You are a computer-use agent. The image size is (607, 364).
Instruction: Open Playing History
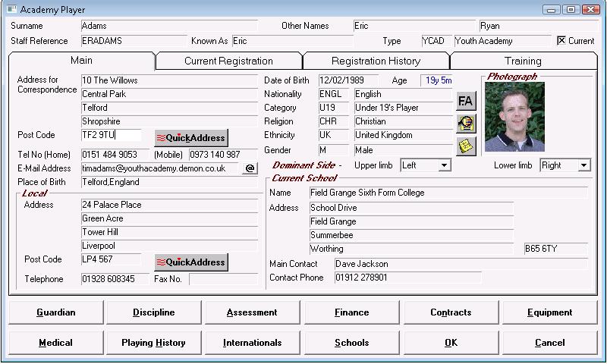click(x=154, y=343)
